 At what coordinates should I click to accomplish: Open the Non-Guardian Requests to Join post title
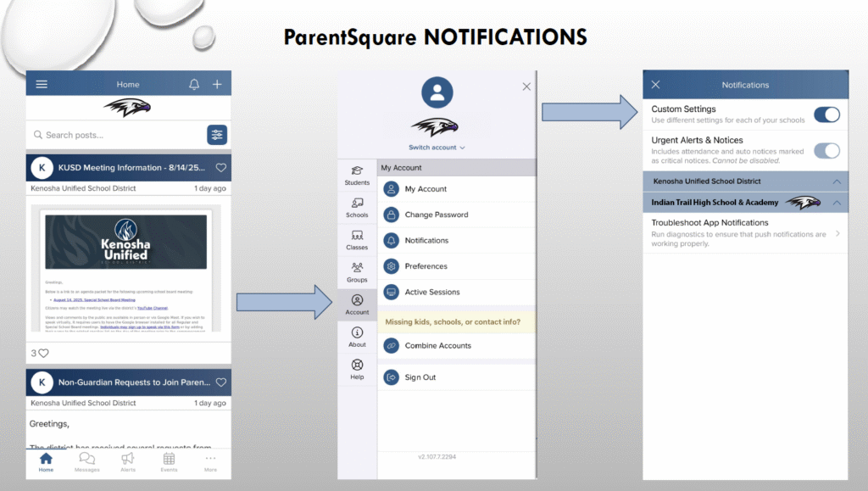point(134,382)
